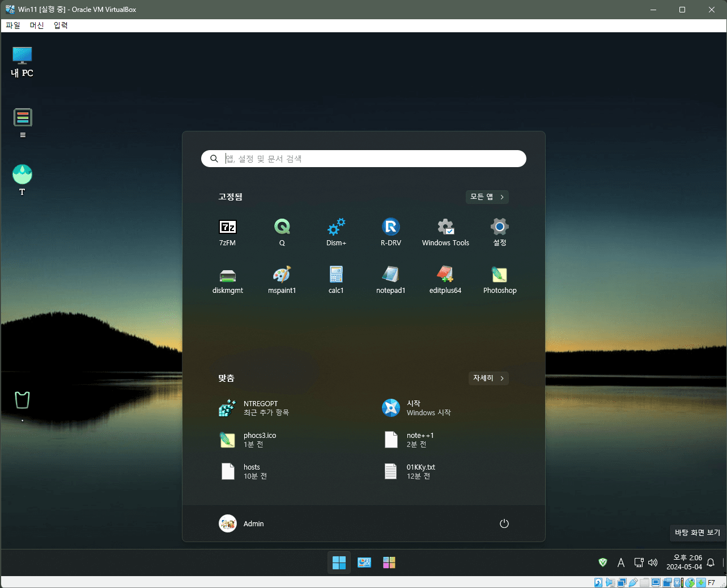
Task: Launch diskmgmt pinned app
Action: point(227,280)
